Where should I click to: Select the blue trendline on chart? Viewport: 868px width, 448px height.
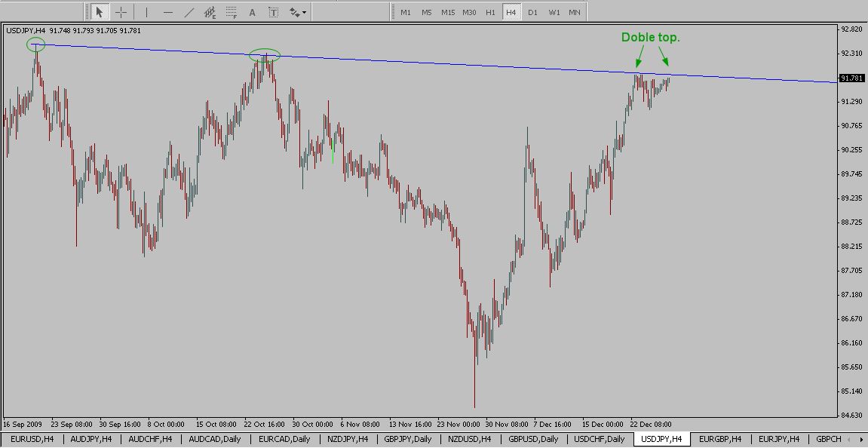(452, 64)
